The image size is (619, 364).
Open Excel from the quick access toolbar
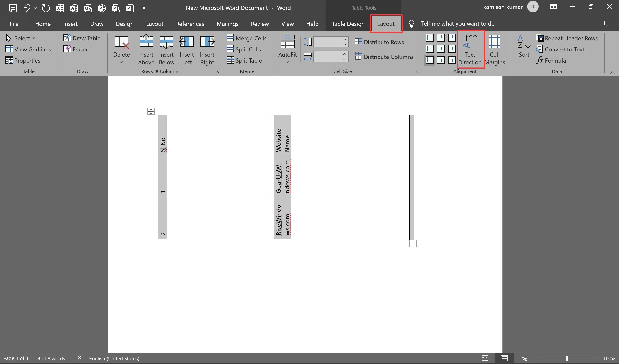pyautogui.click(x=60, y=8)
